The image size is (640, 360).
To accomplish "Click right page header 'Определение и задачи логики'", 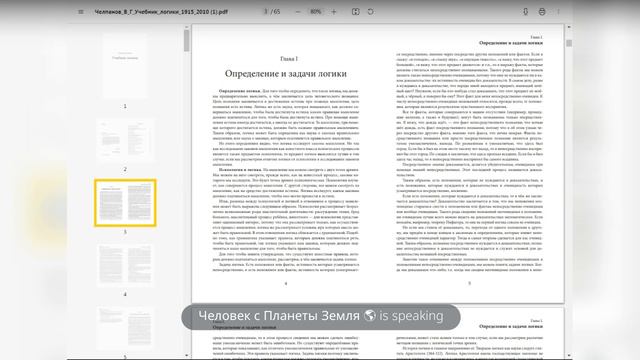I will (511, 43).
